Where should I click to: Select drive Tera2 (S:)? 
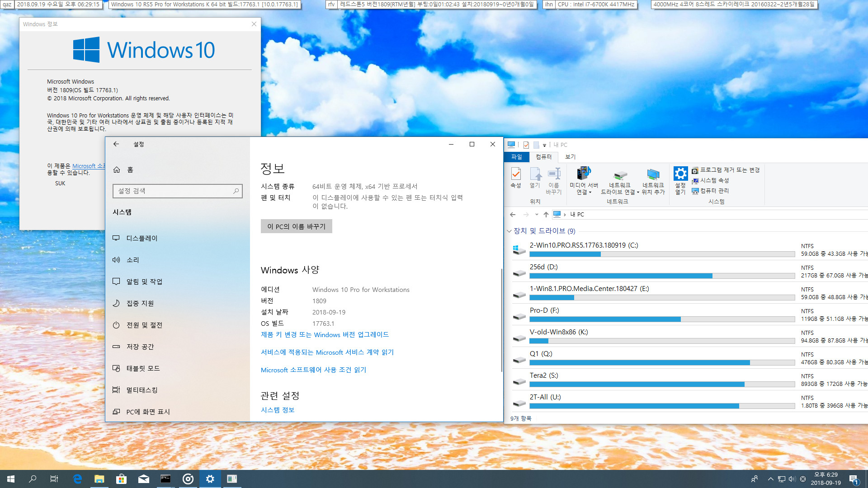689,380
